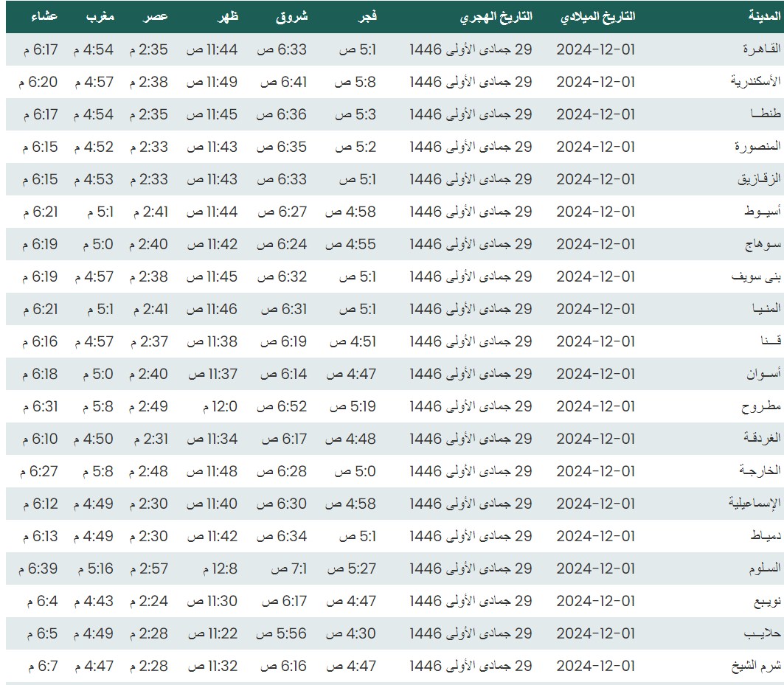Select the "القاهرة" city name

759,49
